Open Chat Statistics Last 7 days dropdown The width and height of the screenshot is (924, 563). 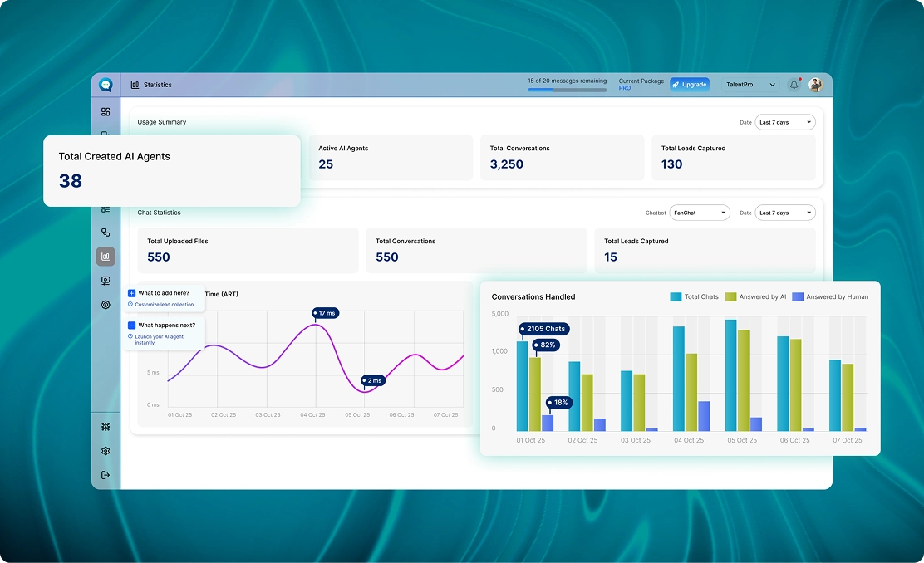click(x=785, y=213)
